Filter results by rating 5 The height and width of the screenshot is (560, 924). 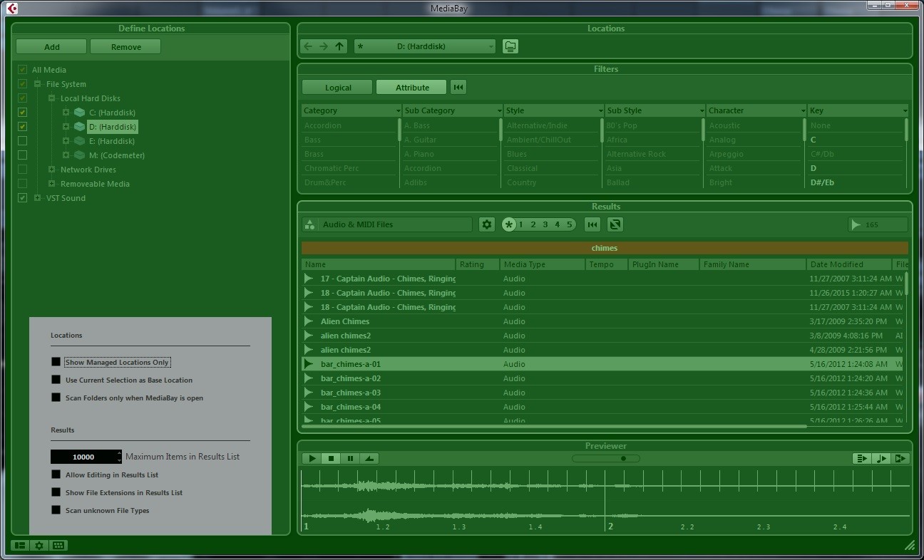(570, 224)
